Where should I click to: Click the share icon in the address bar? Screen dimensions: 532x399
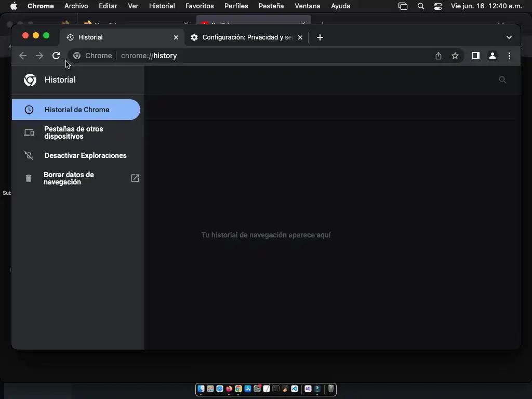pyautogui.click(x=438, y=56)
